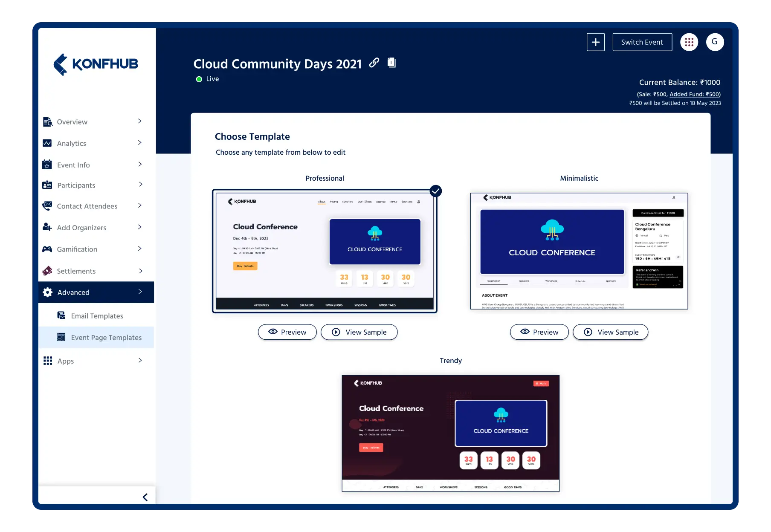
Task: Click the clipboard icon beside event title
Action: 392,63
